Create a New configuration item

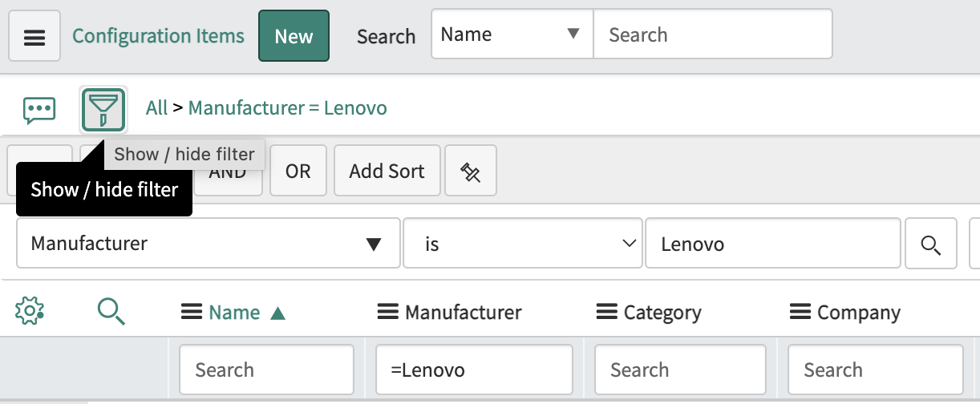click(294, 36)
